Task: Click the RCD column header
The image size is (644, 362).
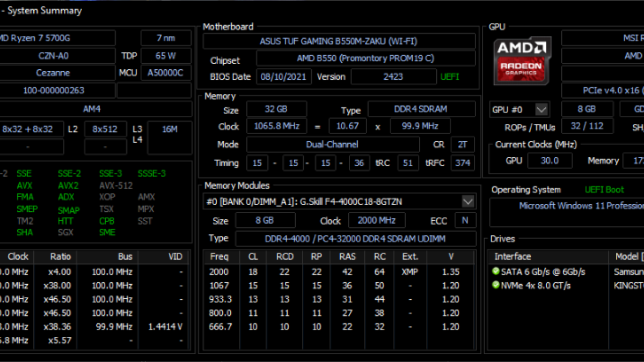Action: click(x=284, y=256)
